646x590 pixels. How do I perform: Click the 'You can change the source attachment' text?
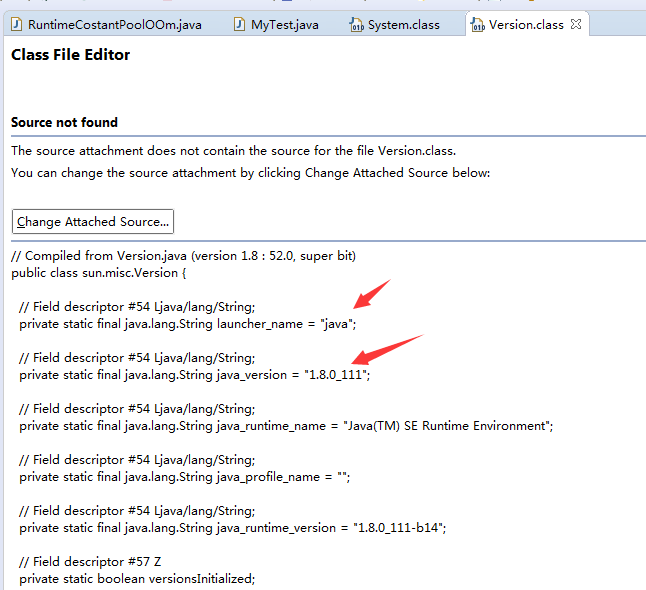tap(250, 173)
